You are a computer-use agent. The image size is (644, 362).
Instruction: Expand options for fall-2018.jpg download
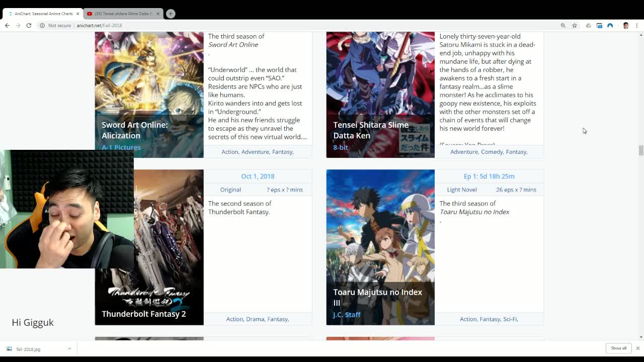69,349
